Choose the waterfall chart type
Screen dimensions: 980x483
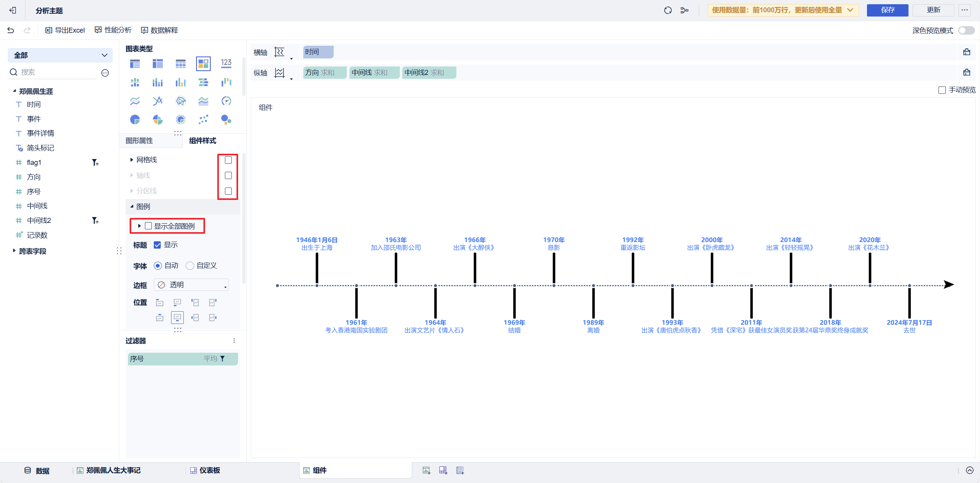[x=226, y=82]
